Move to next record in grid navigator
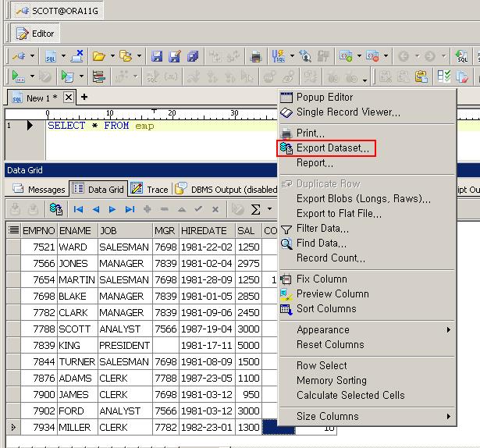 pyautogui.click(x=112, y=209)
